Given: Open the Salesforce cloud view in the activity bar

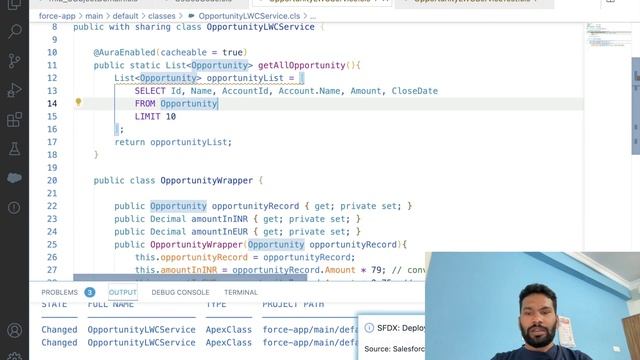Looking at the screenshot, I should tap(15, 178).
